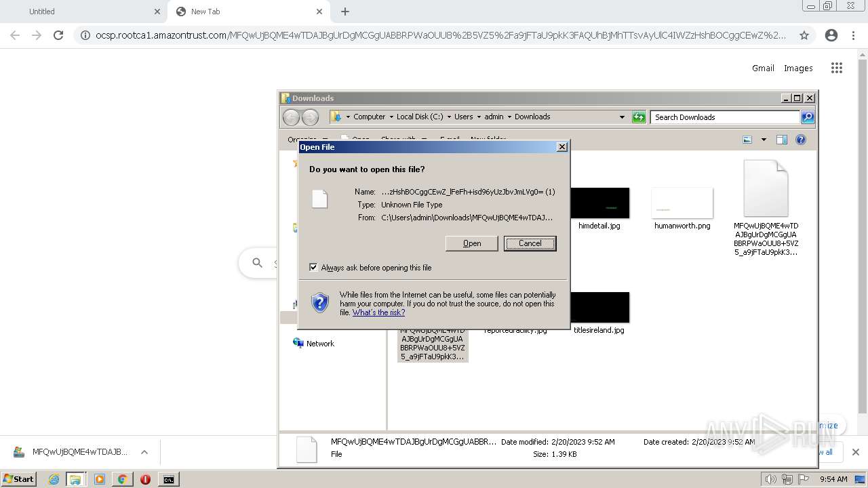Image resolution: width=868 pixels, height=488 pixels.
Task: Close the Untitled tab
Action: pyautogui.click(x=157, y=12)
